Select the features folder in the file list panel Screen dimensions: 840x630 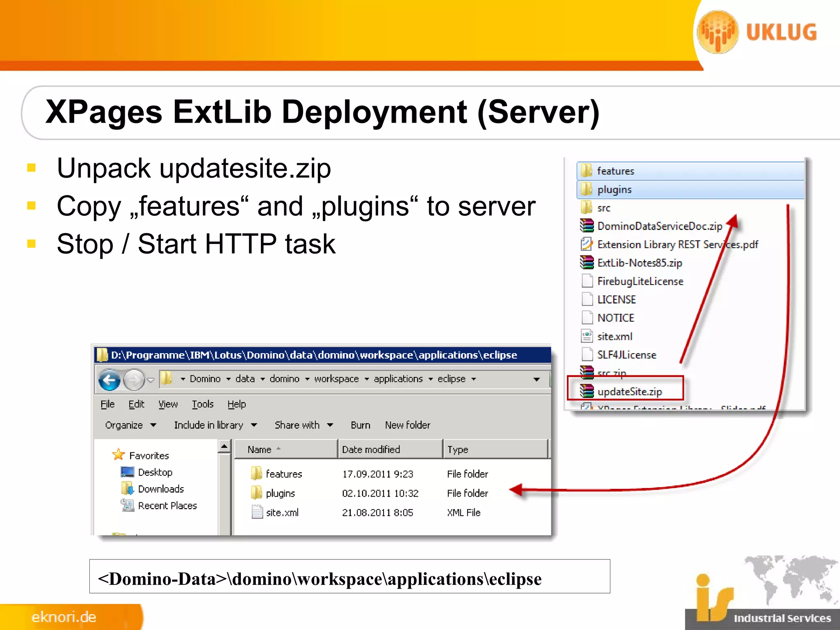coord(691,171)
